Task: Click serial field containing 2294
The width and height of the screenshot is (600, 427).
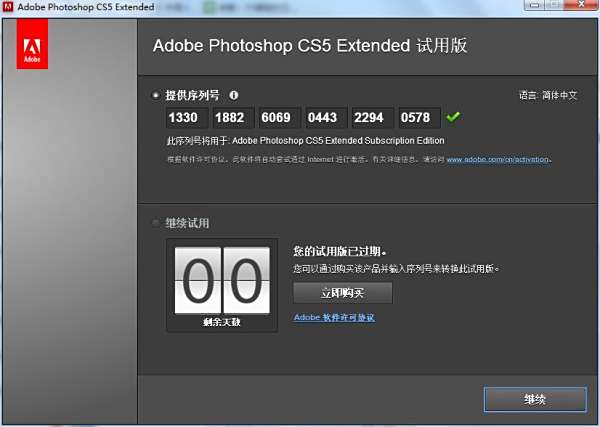Action: pos(373,117)
